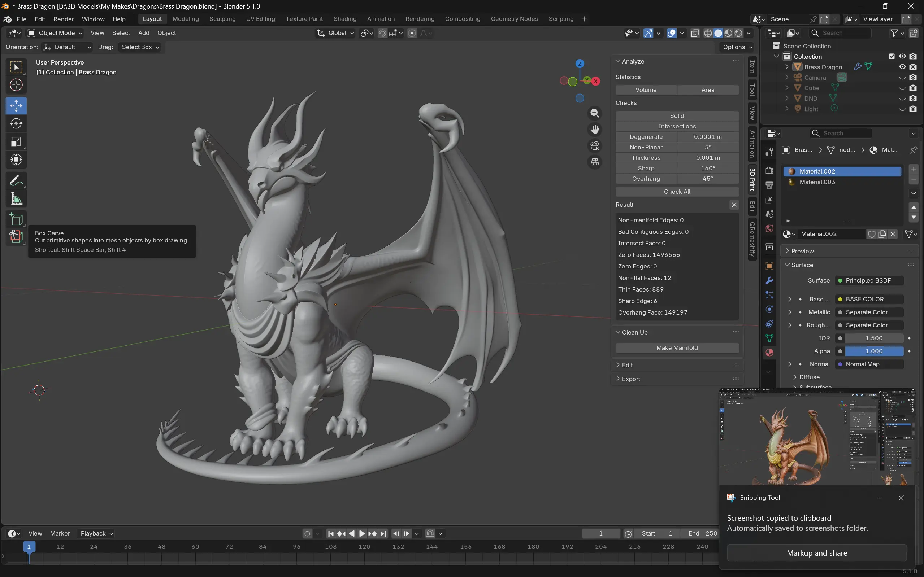Switch to Material Preview shading
This screenshot has width=924, height=577.
728,33
